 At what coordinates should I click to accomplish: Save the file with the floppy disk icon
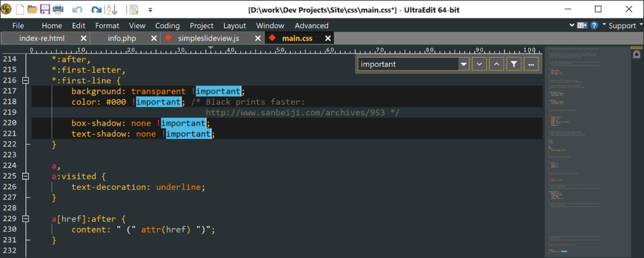(x=45, y=9)
